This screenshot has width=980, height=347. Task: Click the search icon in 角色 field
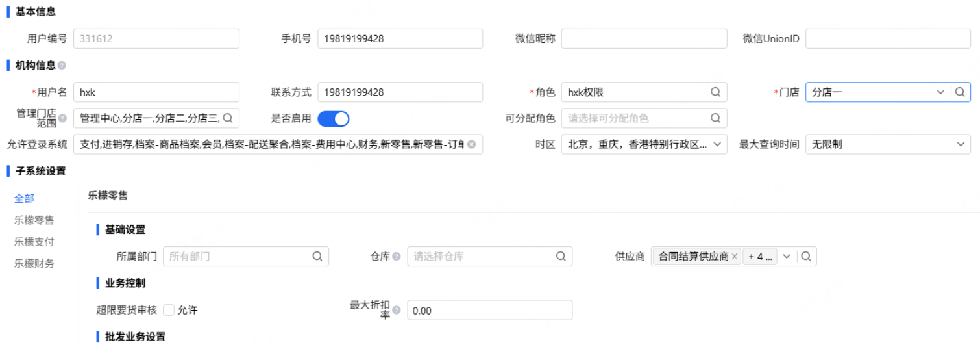click(x=715, y=92)
